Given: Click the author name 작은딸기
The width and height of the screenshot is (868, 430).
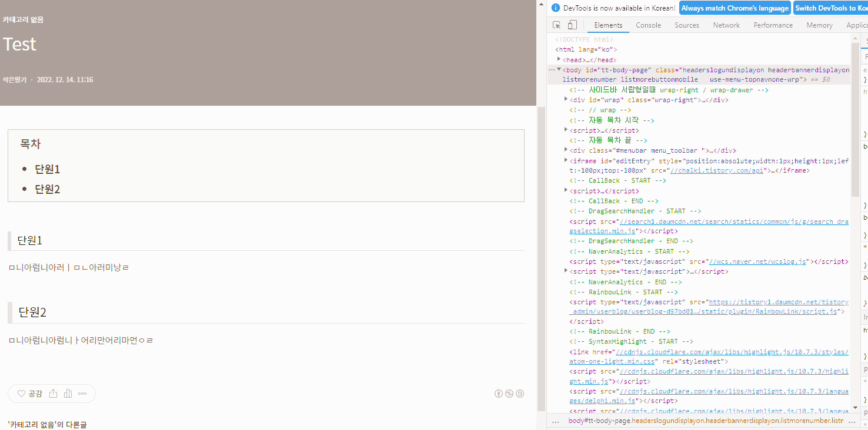Looking at the screenshot, I should point(14,80).
